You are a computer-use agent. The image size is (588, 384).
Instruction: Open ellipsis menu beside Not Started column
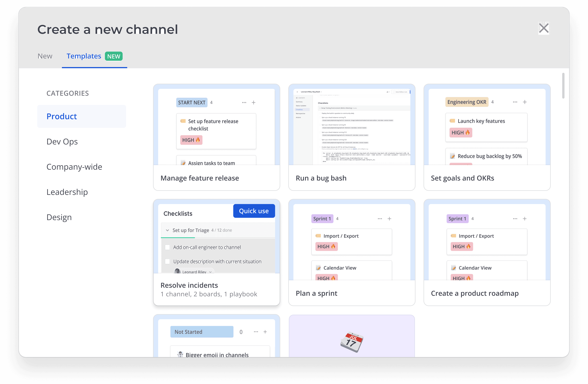click(256, 332)
